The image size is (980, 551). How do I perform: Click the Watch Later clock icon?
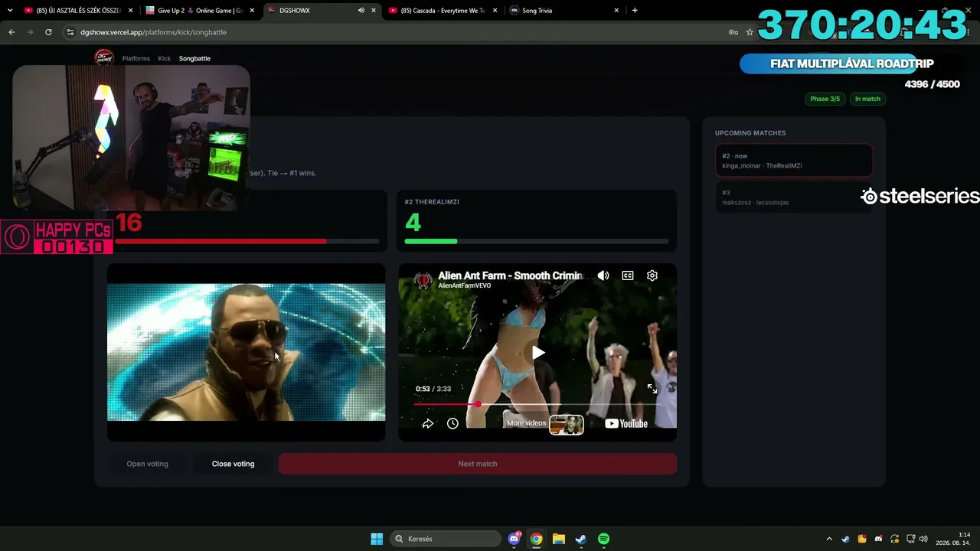pyautogui.click(x=452, y=423)
